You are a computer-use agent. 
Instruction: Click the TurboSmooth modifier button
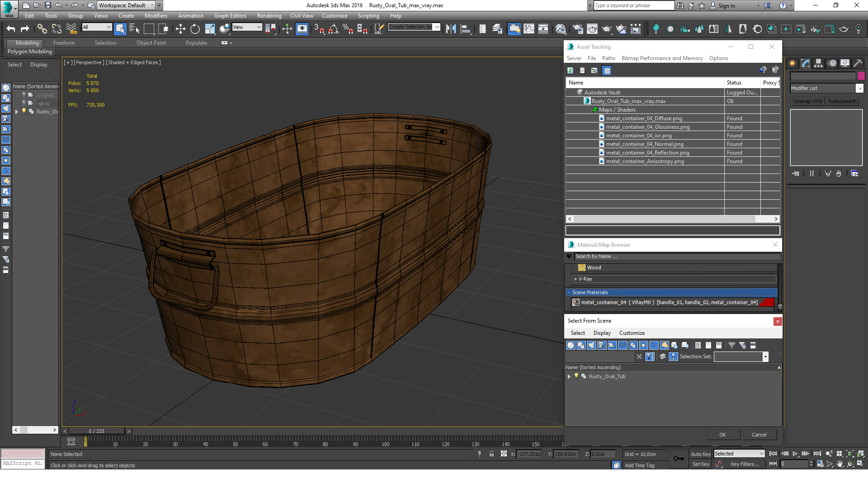[842, 101]
